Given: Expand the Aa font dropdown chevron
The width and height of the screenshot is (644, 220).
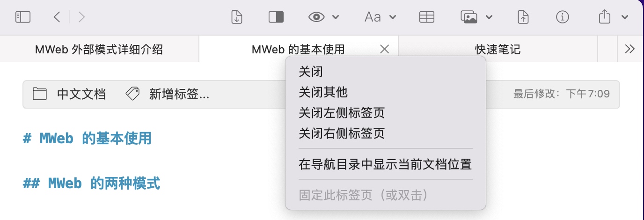Looking at the screenshot, I should coord(393,17).
